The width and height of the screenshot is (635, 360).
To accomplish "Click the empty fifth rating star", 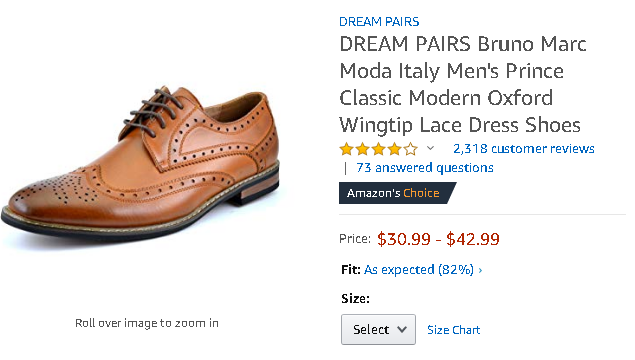I will point(410,149).
